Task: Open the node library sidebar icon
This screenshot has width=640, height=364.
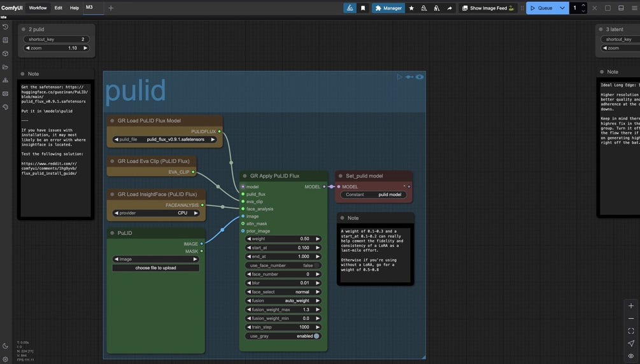Action: coord(5,40)
